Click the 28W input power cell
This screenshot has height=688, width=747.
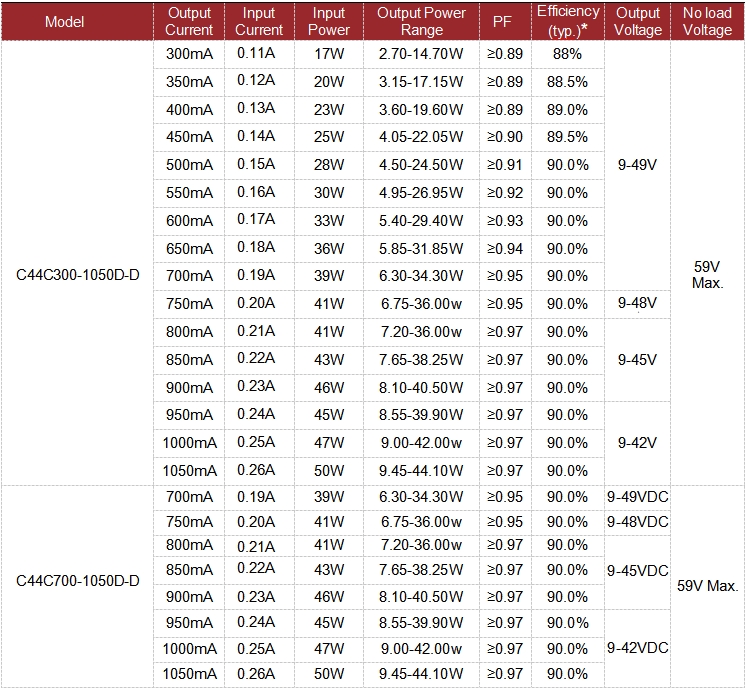[329, 165]
